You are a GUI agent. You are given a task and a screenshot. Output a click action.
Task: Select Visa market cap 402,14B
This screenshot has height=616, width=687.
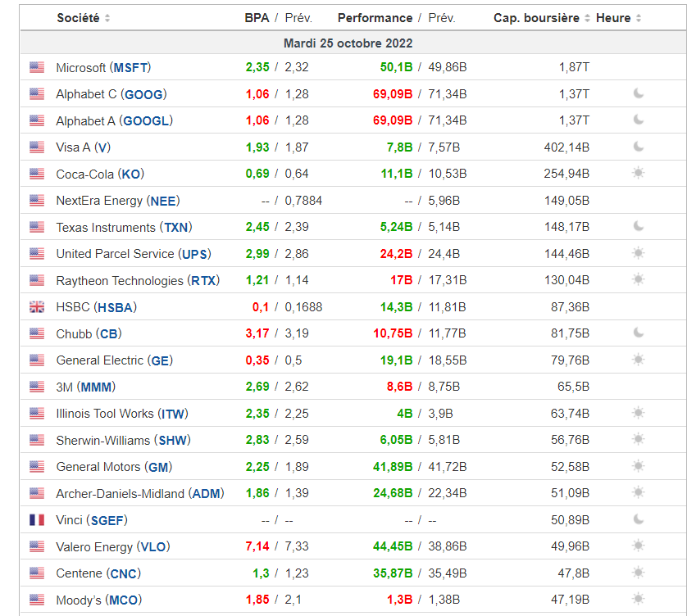coord(566,147)
